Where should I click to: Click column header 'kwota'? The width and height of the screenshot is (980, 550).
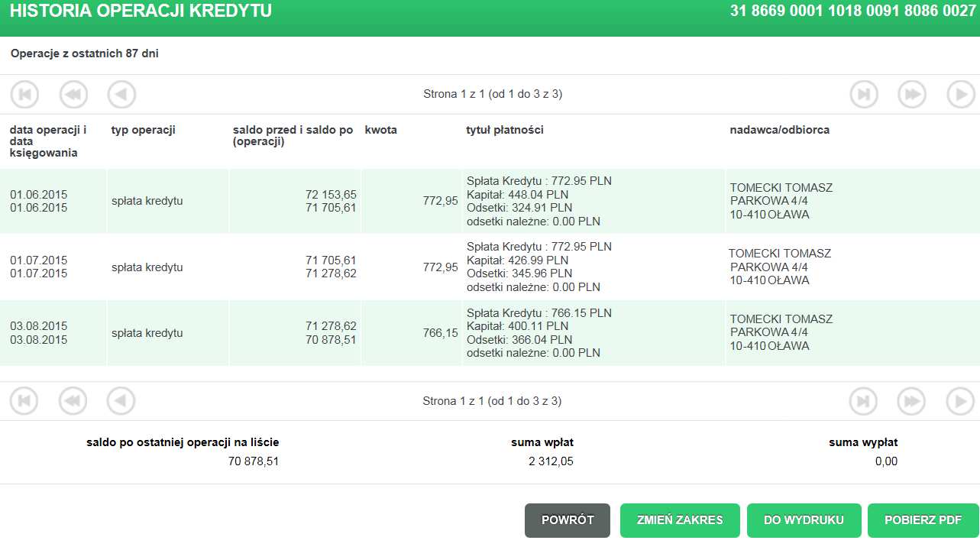[x=381, y=130]
